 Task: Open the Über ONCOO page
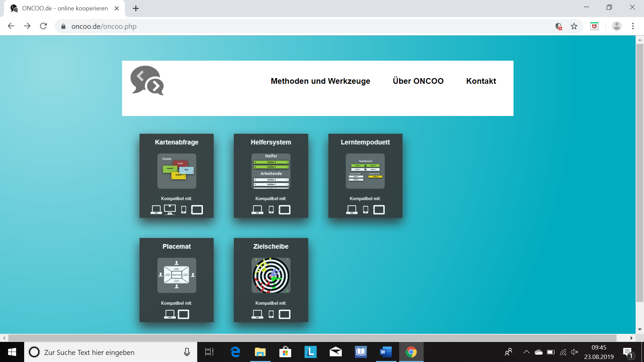click(x=418, y=81)
